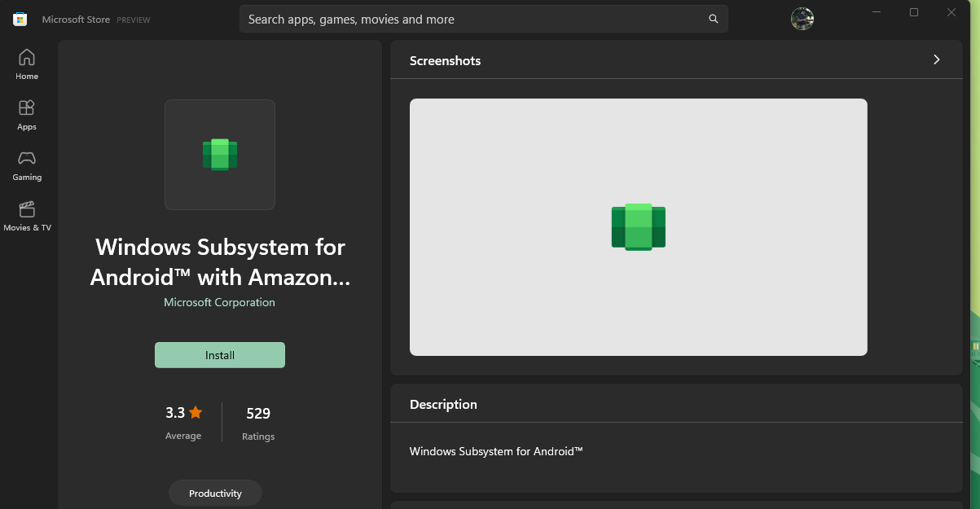This screenshot has height=509, width=980.
Task: Open the Microsoft Corporation publisher page
Action: coord(219,302)
